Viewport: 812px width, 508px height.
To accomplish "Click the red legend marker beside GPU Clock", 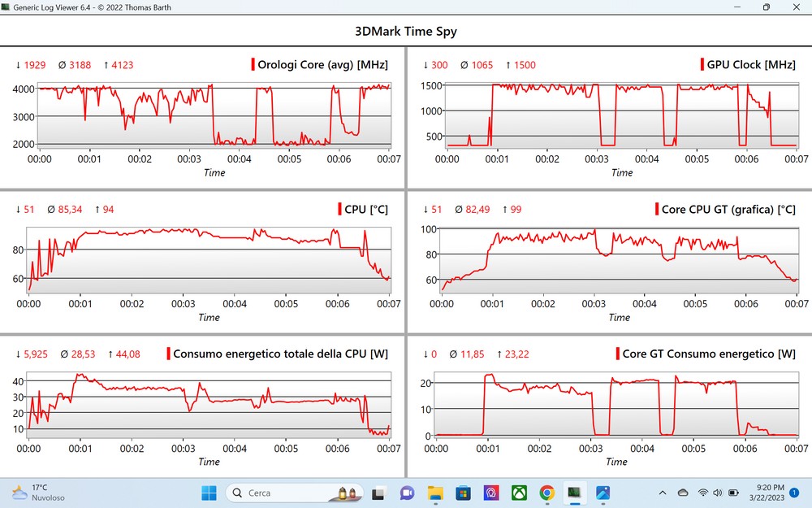I will coord(702,64).
